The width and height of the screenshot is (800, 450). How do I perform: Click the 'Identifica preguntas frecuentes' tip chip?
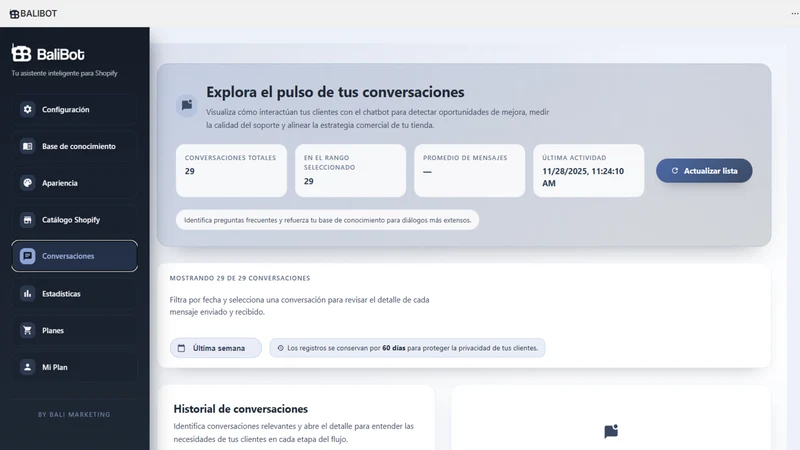(x=328, y=220)
